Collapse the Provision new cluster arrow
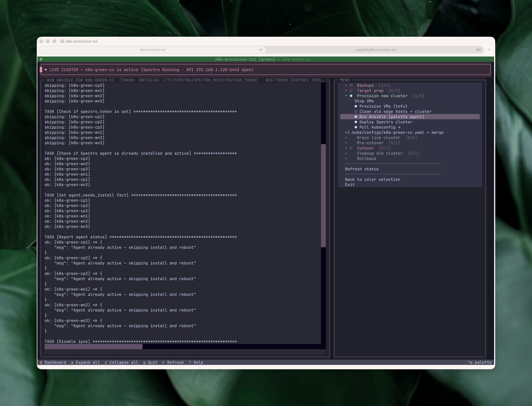This screenshot has height=406, width=532. 346,96
